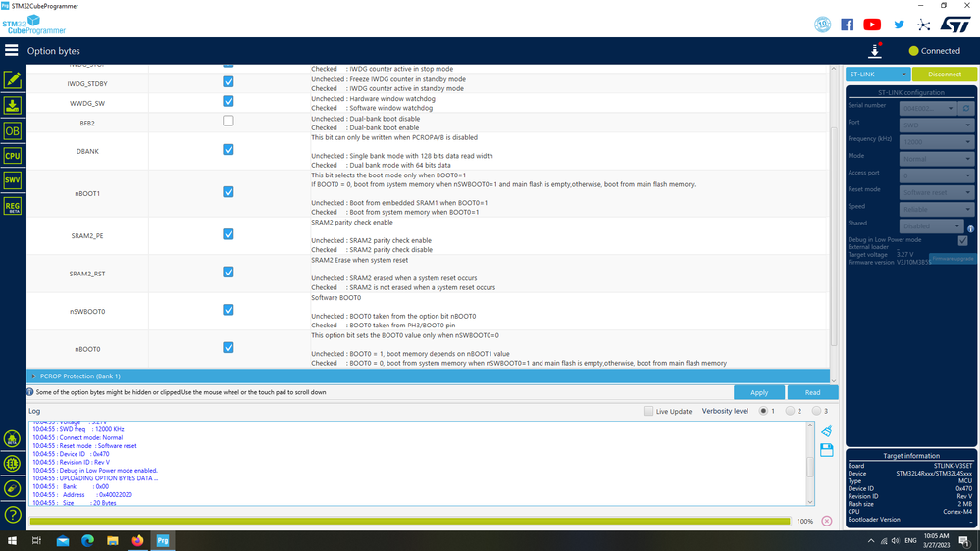Screen dimensions: 980x551
Task: Click the Shared info icon
Action: point(970,228)
